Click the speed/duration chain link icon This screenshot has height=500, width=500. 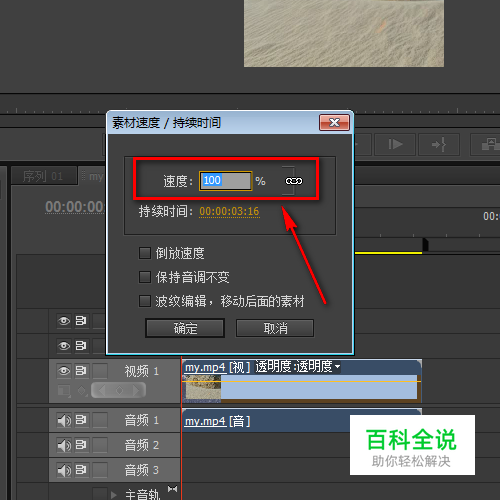click(294, 181)
